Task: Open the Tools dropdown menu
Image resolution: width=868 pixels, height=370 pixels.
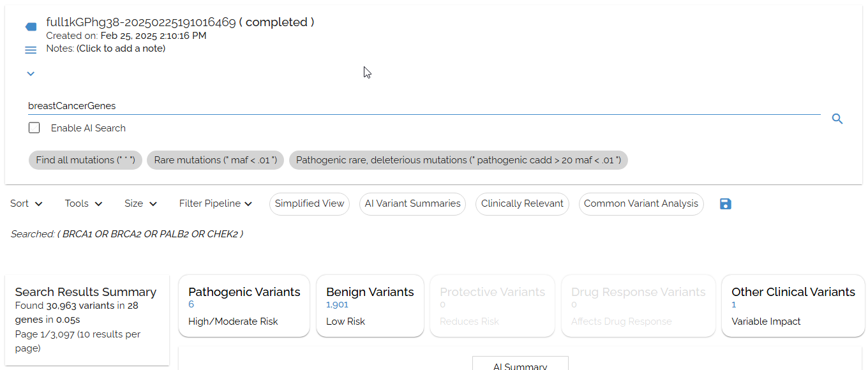Action: click(x=84, y=204)
